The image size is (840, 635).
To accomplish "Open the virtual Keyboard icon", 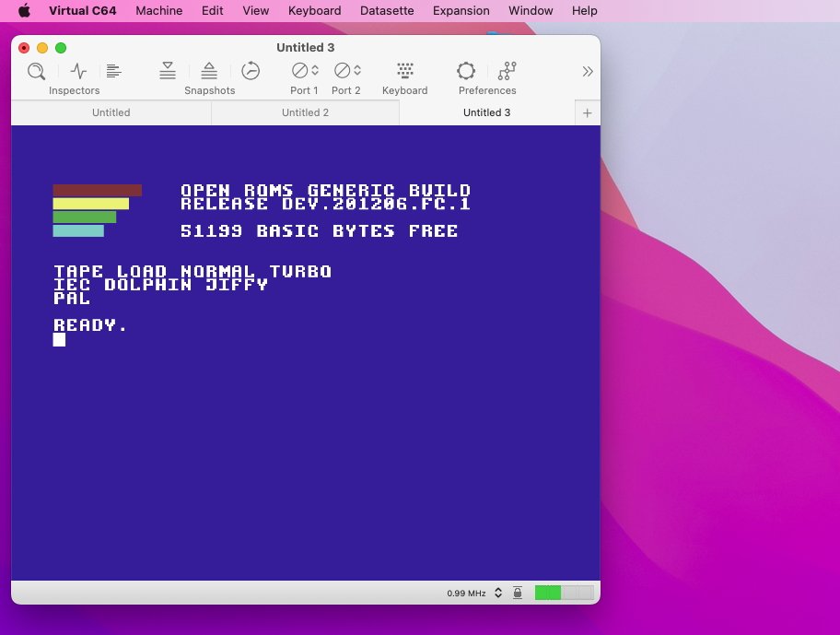I will point(405,70).
